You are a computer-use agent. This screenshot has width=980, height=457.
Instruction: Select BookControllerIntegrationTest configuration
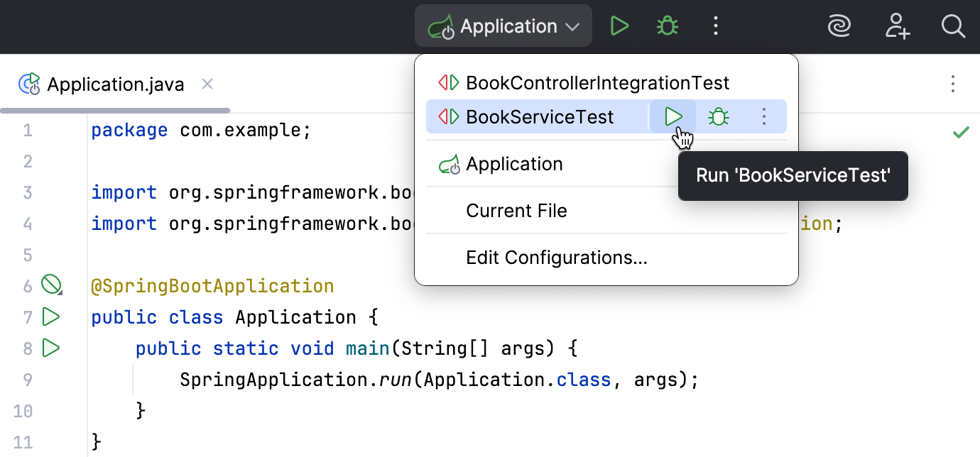pyautogui.click(x=597, y=82)
